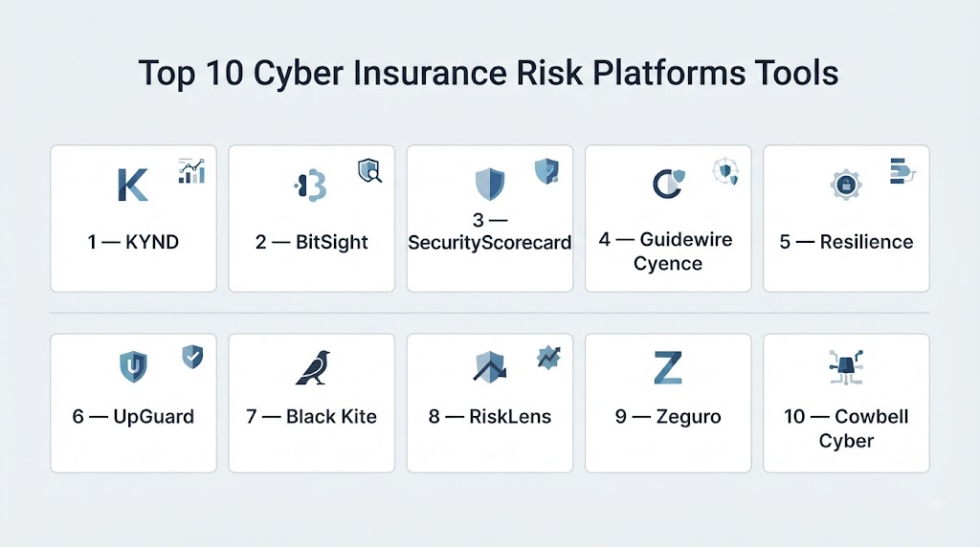Select the 10 — Cowbell Cyber label
Viewport: 980px width, 547px height.
point(846,428)
